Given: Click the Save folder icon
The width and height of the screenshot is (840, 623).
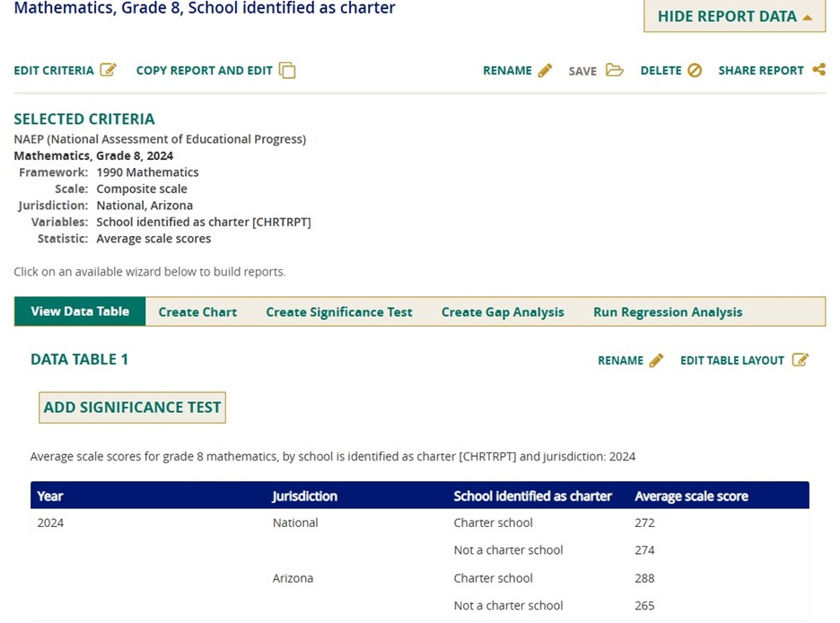Looking at the screenshot, I should click(615, 70).
